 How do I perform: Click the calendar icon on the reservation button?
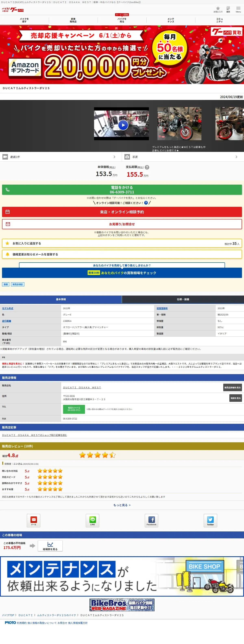[x=8, y=212]
